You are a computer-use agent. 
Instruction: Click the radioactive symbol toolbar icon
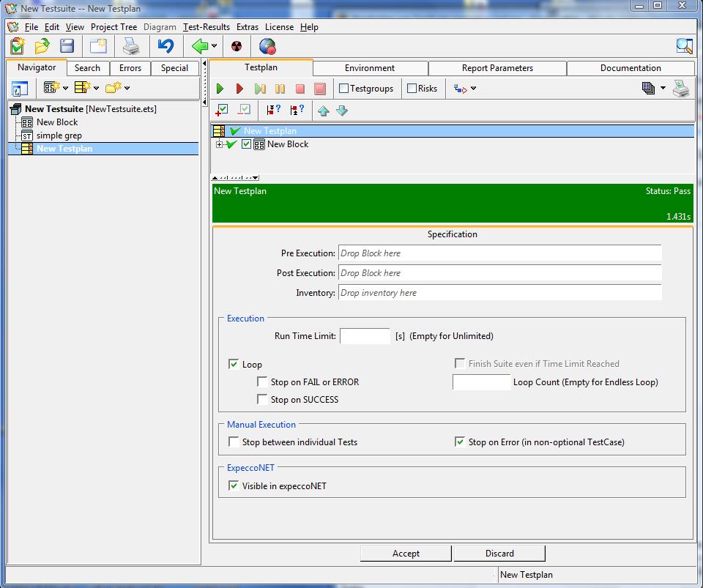236,46
